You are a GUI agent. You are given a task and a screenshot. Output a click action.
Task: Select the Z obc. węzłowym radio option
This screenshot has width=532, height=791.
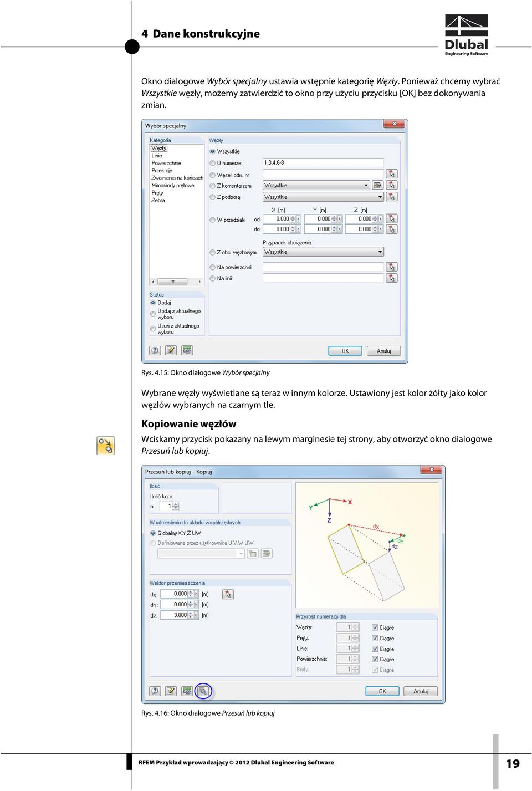[212, 252]
